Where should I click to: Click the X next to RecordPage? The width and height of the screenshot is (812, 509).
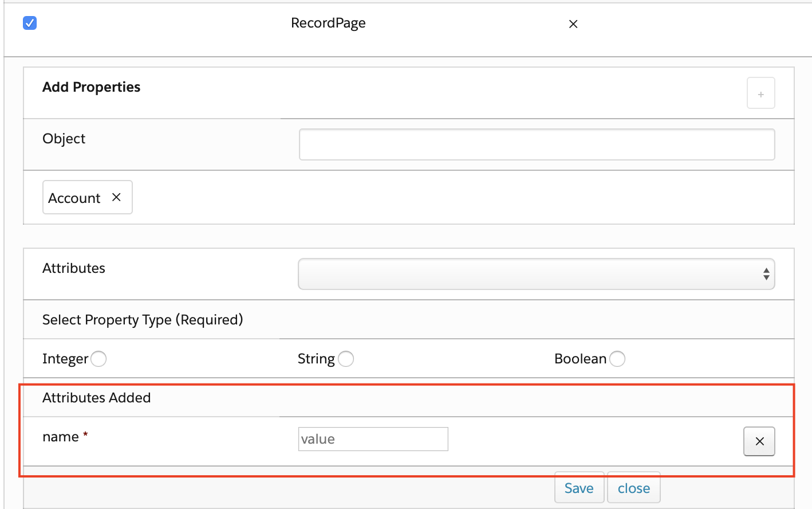tap(573, 24)
